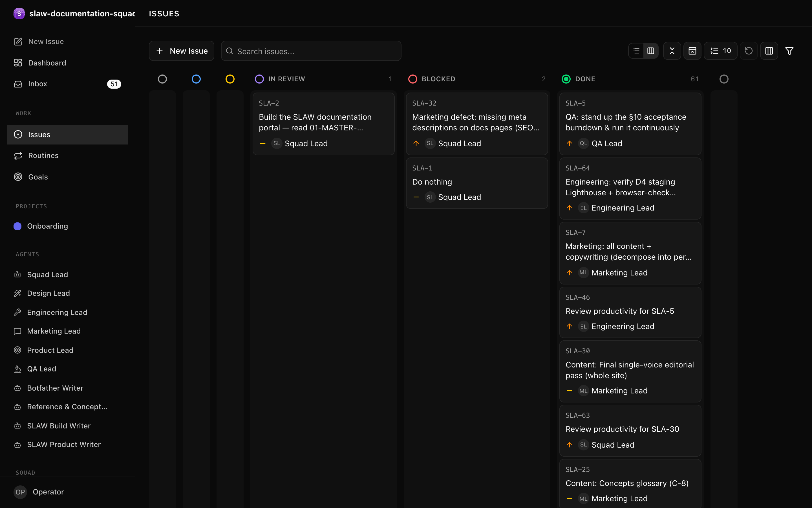Collapse the DONE column header
Image resolution: width=812 pixels, height=508 pixels.
pos(630,79)
